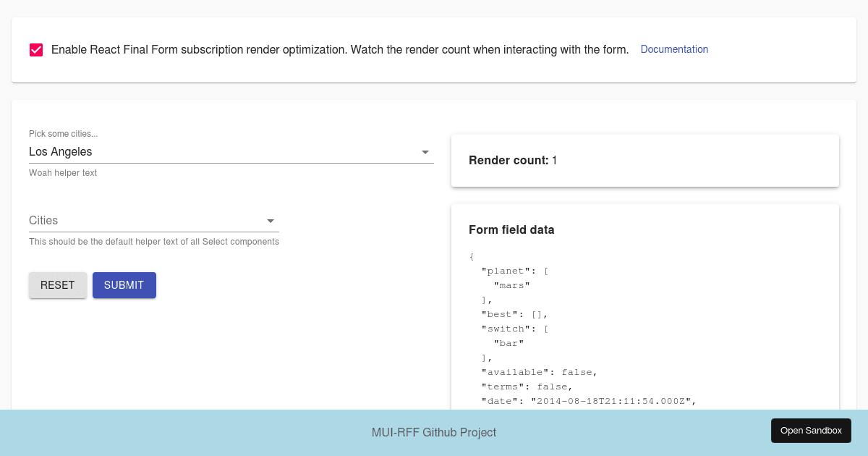
Task: Click the Cities dropdown arrow icon
Action: tap(271, 221)
